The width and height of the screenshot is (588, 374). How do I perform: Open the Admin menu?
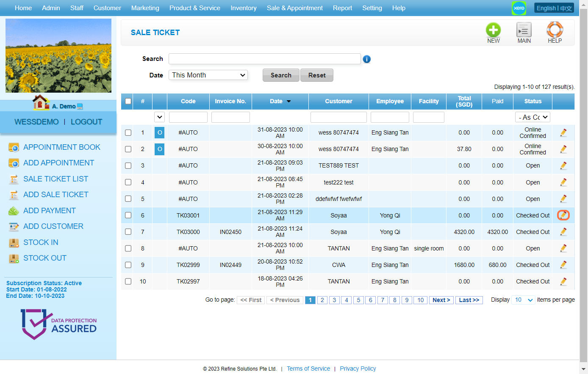51,8
